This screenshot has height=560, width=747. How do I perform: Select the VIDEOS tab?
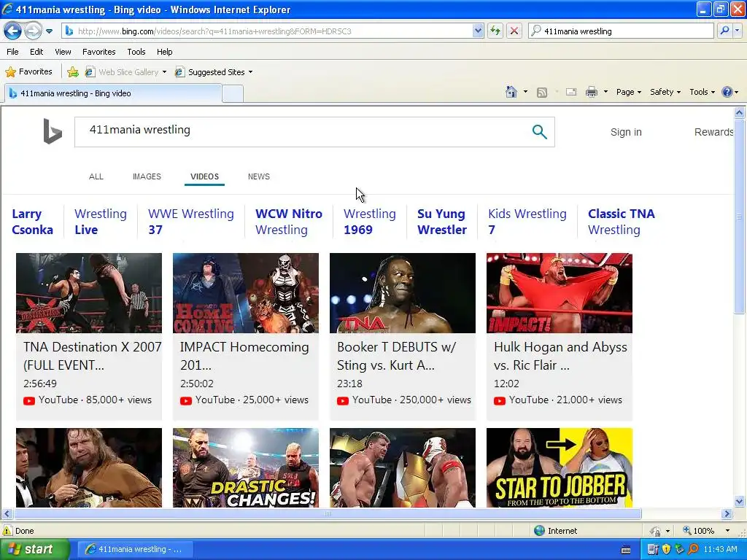204,176
